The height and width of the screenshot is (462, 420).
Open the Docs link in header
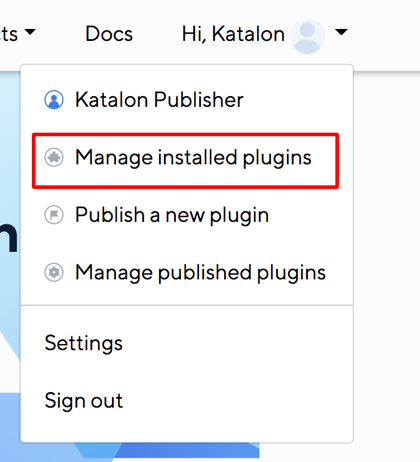click(x=109, y=34)
